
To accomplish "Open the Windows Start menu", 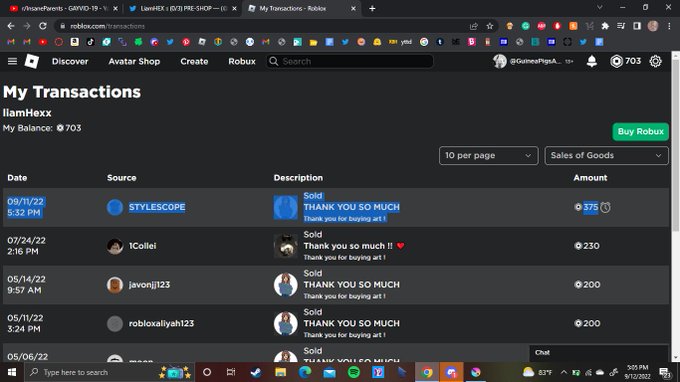I will [x=12, y=372].
